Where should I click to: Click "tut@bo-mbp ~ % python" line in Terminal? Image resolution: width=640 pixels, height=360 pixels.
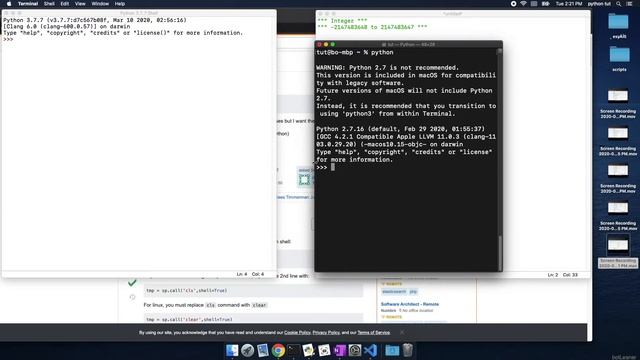[355, 52]
